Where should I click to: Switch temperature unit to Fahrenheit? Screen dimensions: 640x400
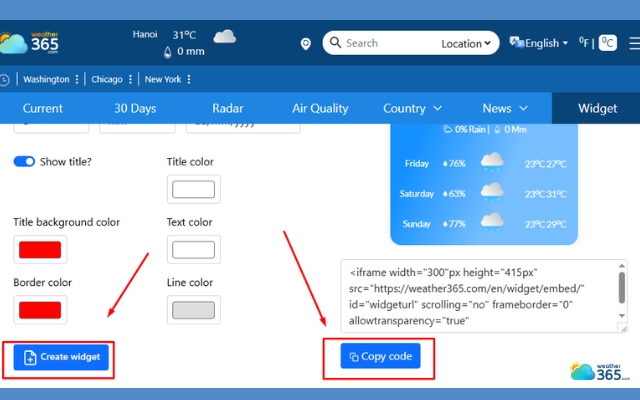pos(583,43)
